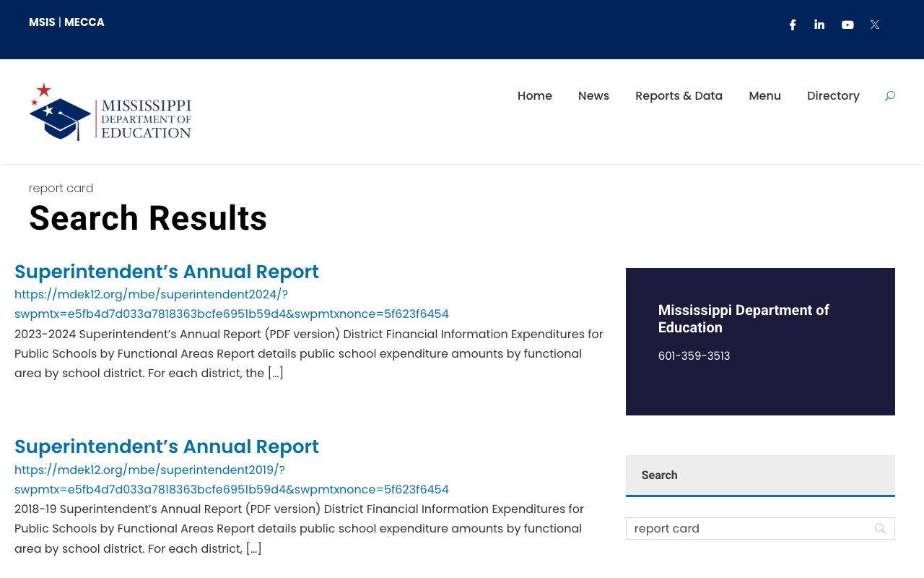
Task: Open second Superintendent's Annual Report title
Action: 167,447
